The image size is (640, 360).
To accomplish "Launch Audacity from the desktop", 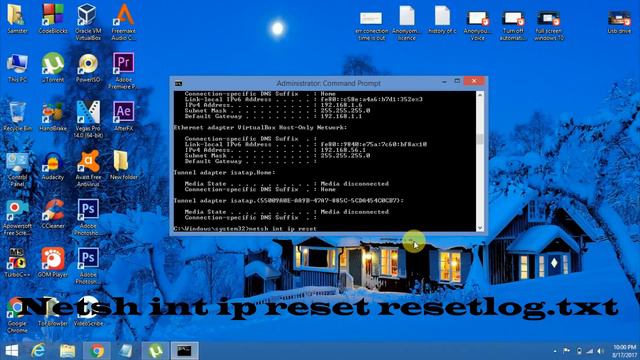I will coord(53,166).
